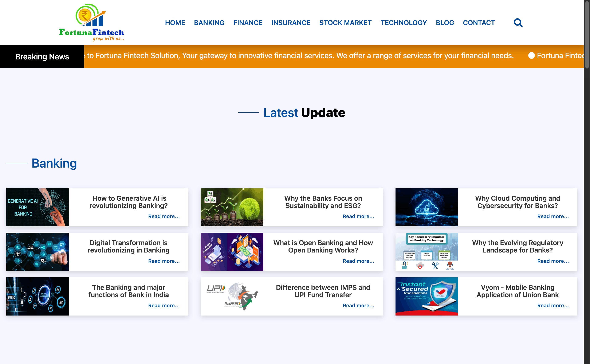
Task: Open the digital transformation hexagon thumbnail
Action: click(x=38, y=252)
